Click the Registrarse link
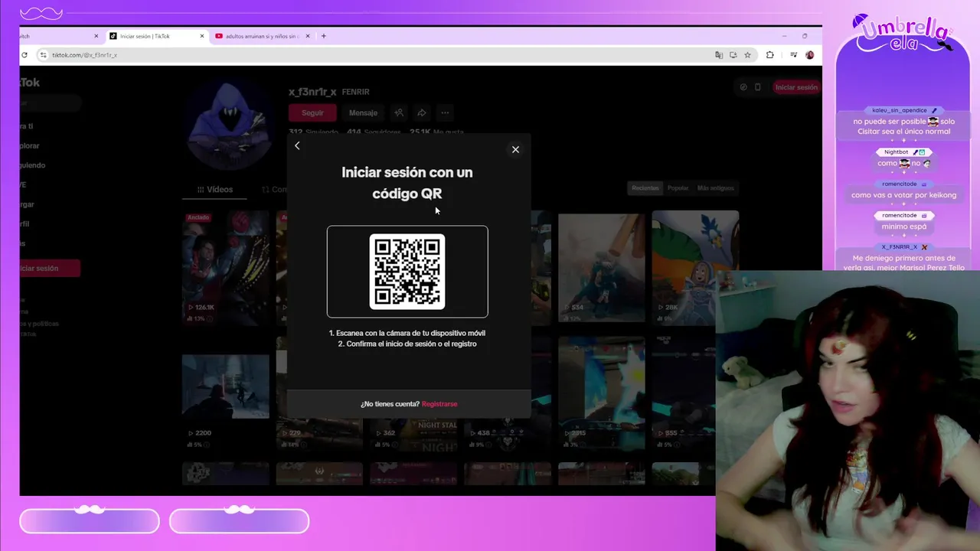This screenshot has width=980, height=551. tap(439, 404)
